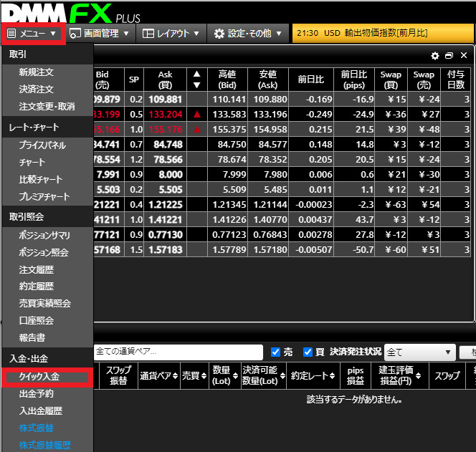The width and height of the screenshot is (476, 452).
Task: Click the 株式振替 link
Action: point(37,428)
